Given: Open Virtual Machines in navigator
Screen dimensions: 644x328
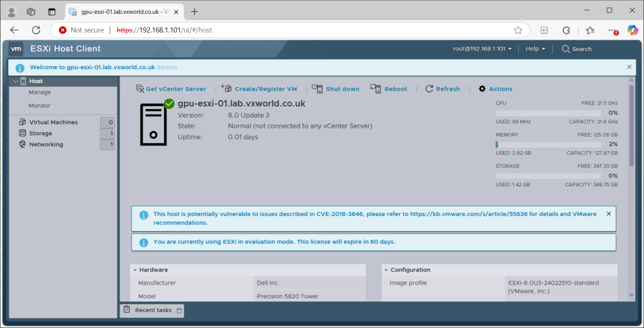Looking at the screenshot, I should [53, 122].
